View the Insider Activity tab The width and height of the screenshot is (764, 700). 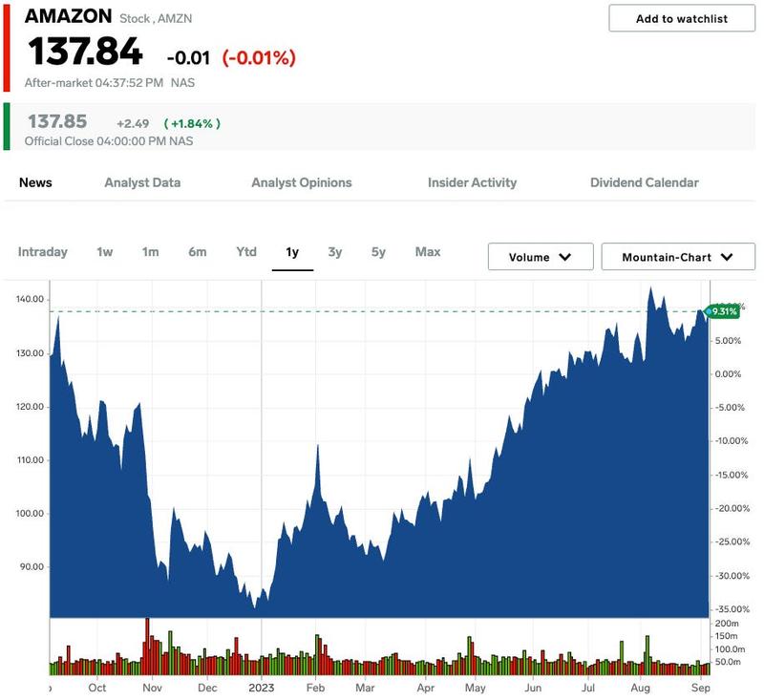tap(472, 182)
